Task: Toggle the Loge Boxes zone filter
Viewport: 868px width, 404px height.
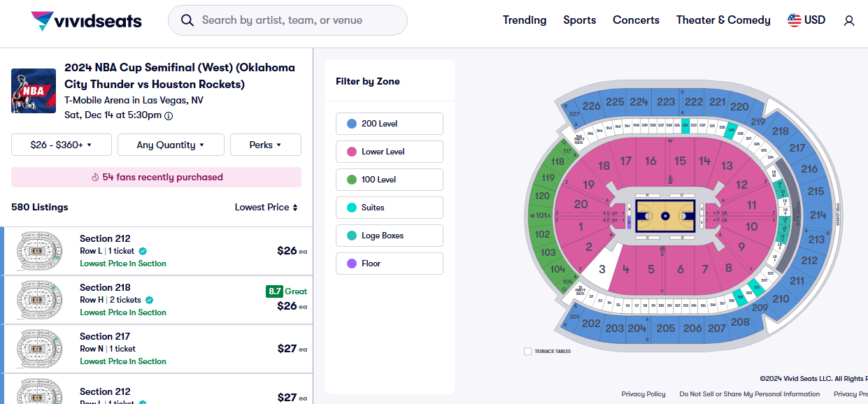Action: [389, 236]
